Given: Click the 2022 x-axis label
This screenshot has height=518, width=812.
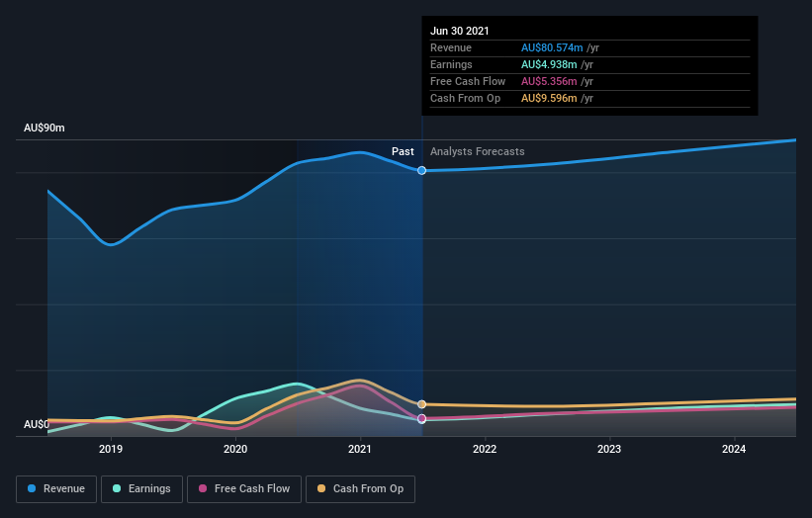Looking at the screenshot, I should 485,449.
